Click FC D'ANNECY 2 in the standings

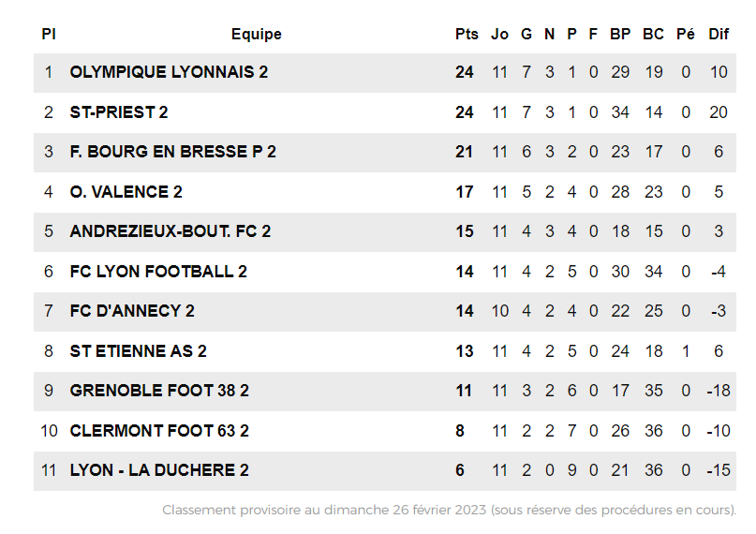pos(132,311)
